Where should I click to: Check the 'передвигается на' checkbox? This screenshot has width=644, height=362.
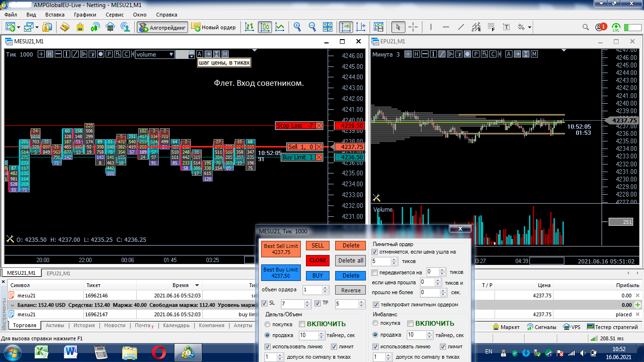point(375,272)
